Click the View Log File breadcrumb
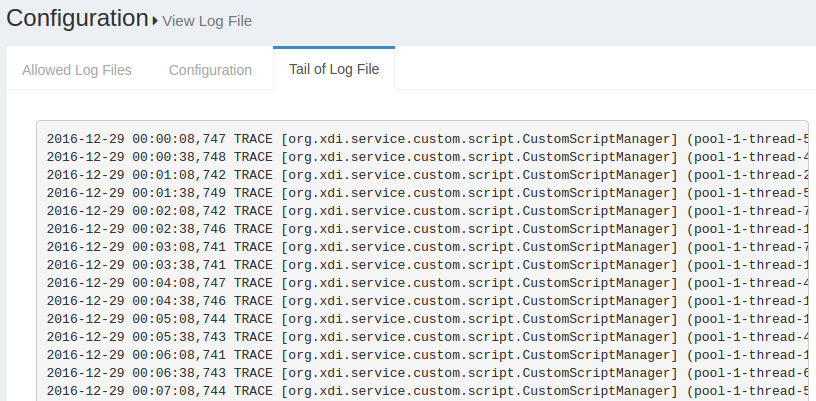Image resolution: width=816 pixels, height=401 pixels. click(207, 20)
